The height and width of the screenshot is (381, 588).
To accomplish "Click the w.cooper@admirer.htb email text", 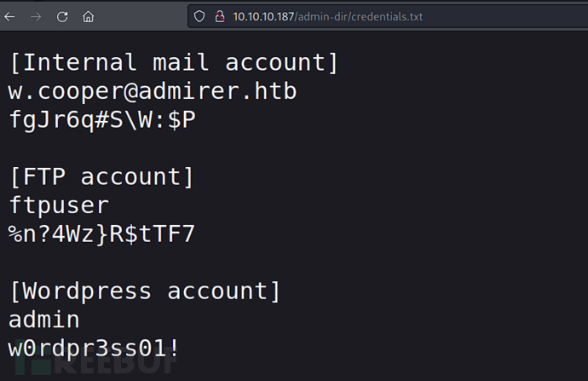I will point(153,91).
